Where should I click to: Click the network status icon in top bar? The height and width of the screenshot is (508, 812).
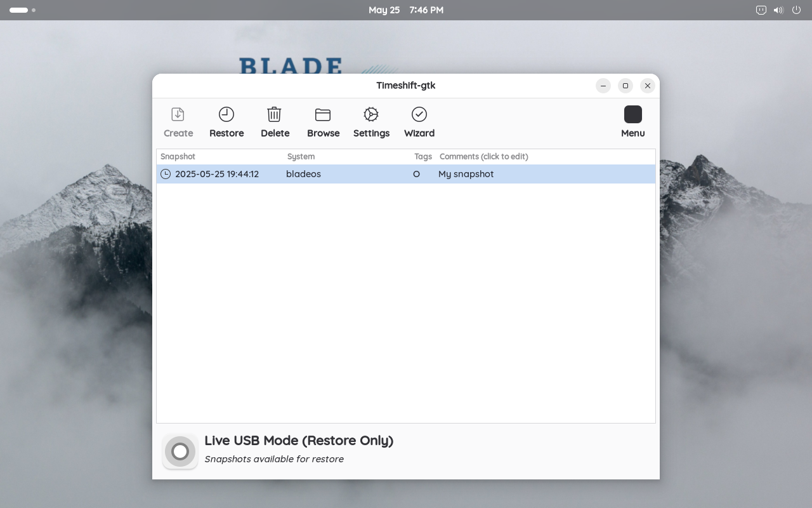click(761, 10)
